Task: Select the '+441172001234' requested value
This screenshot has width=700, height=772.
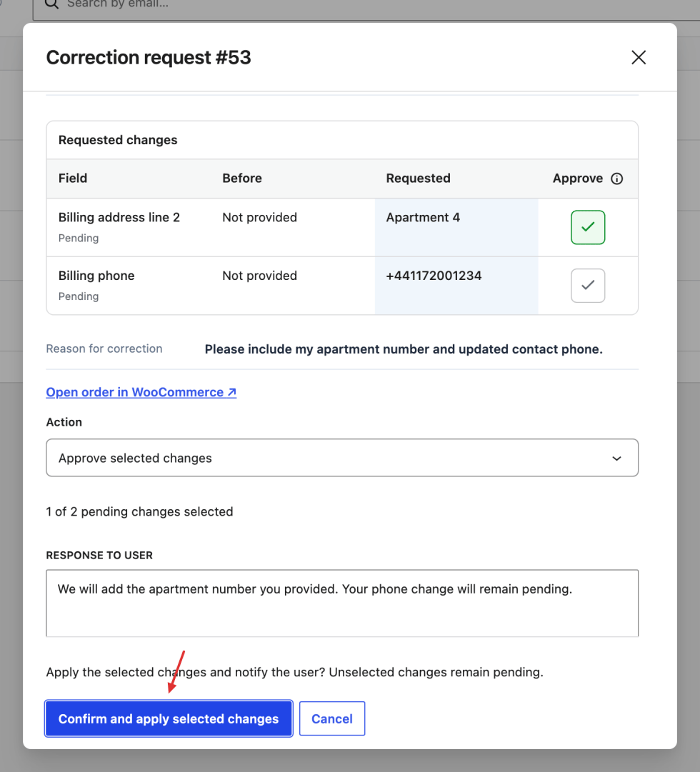Action: coord(434,276)
